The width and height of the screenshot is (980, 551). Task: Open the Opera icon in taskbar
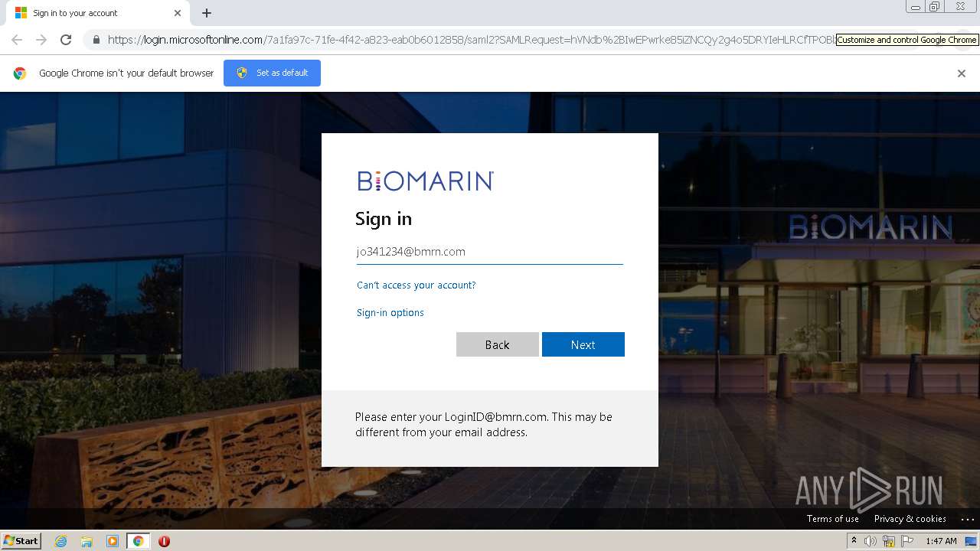164,541
